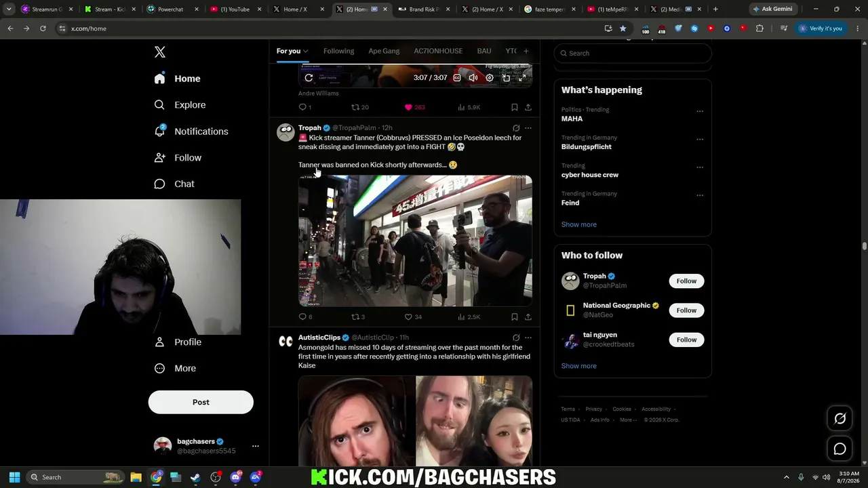Switch to the AC7IONHOUSE tab

[x=438, y=51]
